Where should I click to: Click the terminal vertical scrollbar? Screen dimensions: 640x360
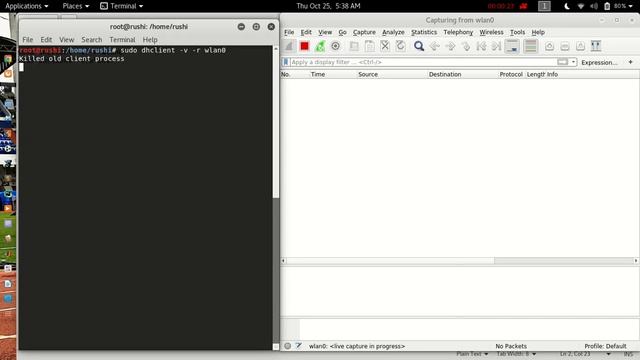click(x=276, y=198)
